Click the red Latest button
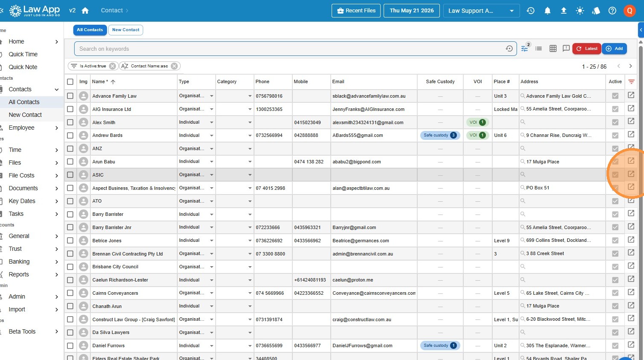Screen dimensions: 644x360 (586, 49)
